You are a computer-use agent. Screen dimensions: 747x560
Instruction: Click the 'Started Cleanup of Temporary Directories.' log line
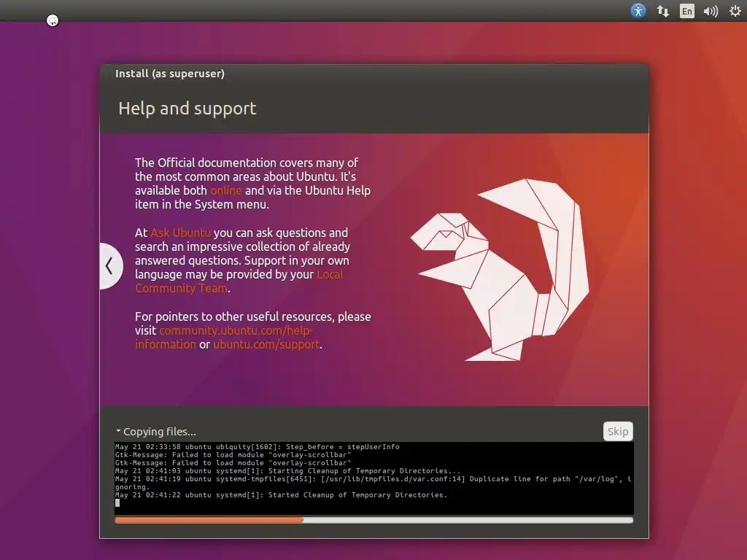281,495
